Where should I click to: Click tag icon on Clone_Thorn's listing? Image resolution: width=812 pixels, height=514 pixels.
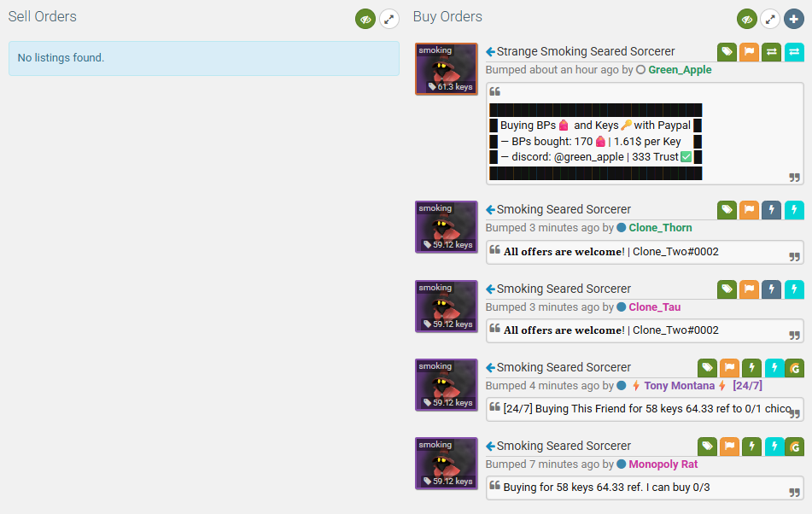point(727,210)
